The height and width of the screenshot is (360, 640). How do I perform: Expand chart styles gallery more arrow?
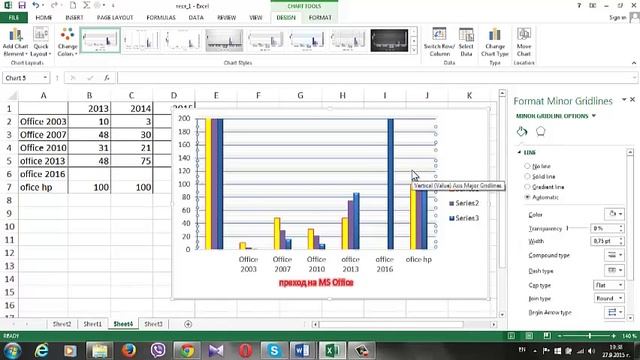coord(414,50)
